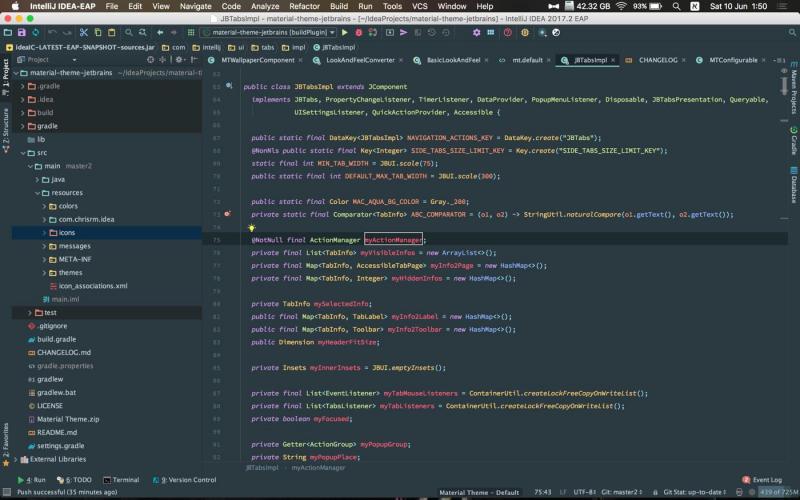This screenshot has width=800, height=500.
Task: Expand the External Libraries node
Action: click(x=15, y=459)
